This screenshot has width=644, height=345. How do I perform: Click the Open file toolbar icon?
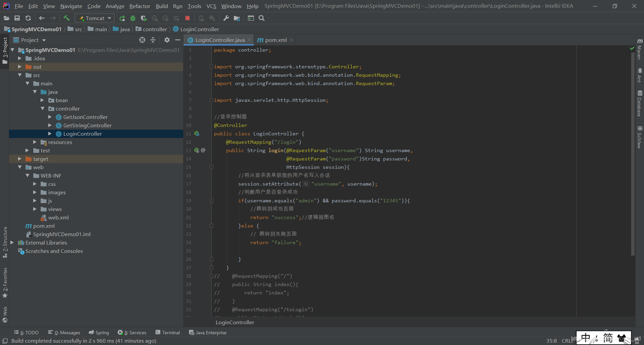(x=6, y=18)
